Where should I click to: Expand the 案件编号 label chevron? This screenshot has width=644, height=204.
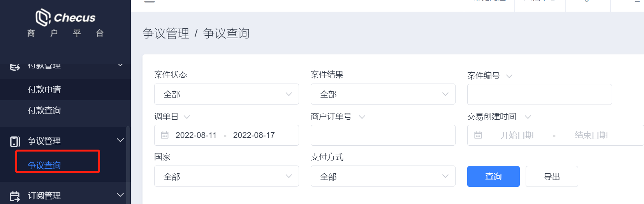[x=509, y=76]
